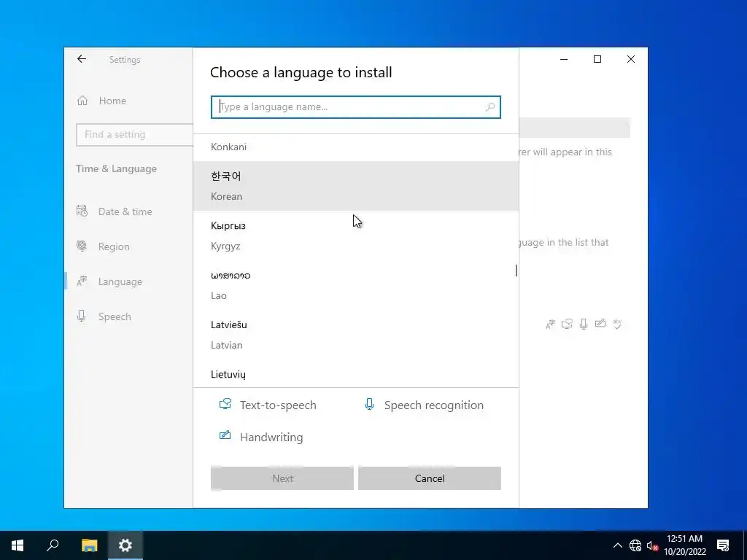Click the muted volume tray icon
The width and height of the screenshot is (747, 560).
point(652,545)
